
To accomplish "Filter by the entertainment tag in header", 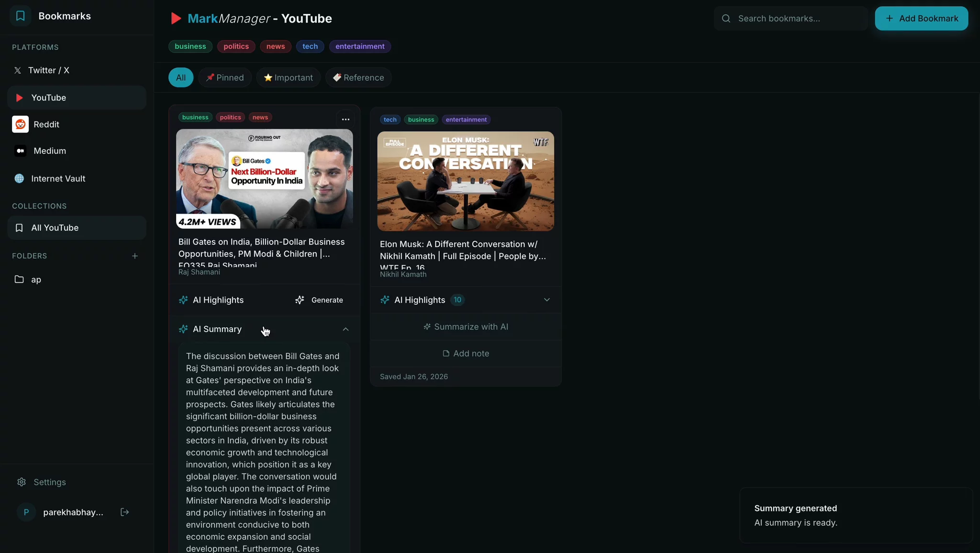I will (360, 46).
